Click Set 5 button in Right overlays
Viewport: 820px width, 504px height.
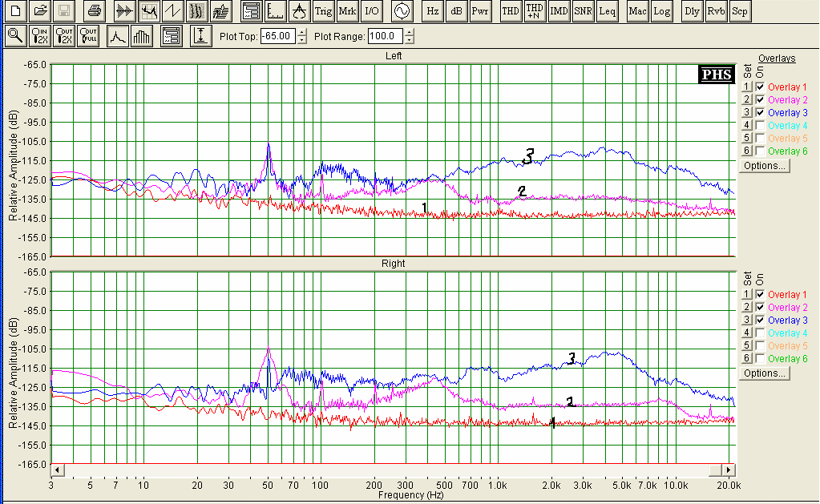747,345
